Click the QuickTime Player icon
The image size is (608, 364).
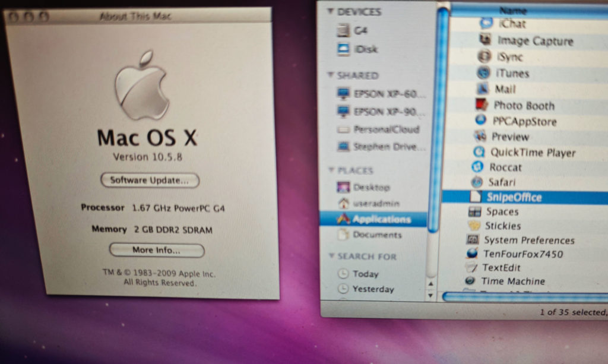point(479,152)
